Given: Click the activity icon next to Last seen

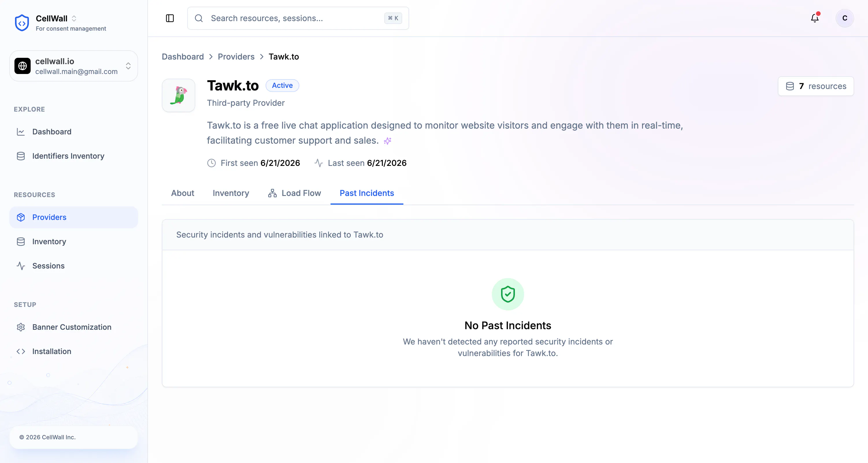Looking at the screenshot, I should pos(319,163).
